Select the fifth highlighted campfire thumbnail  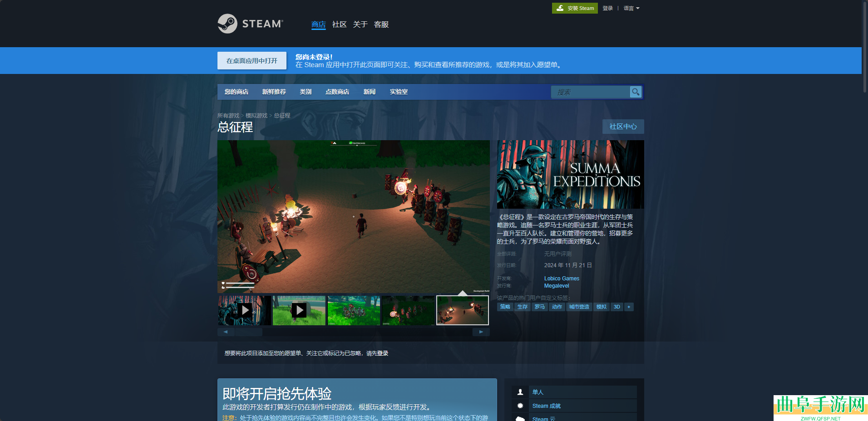[463, 310]
